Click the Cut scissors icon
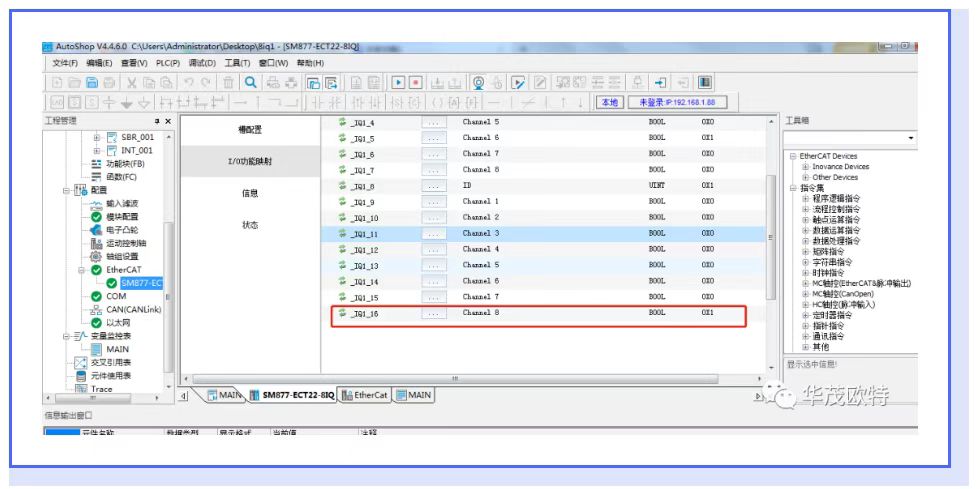The image size is (980, 489). [x=132, y=82]
